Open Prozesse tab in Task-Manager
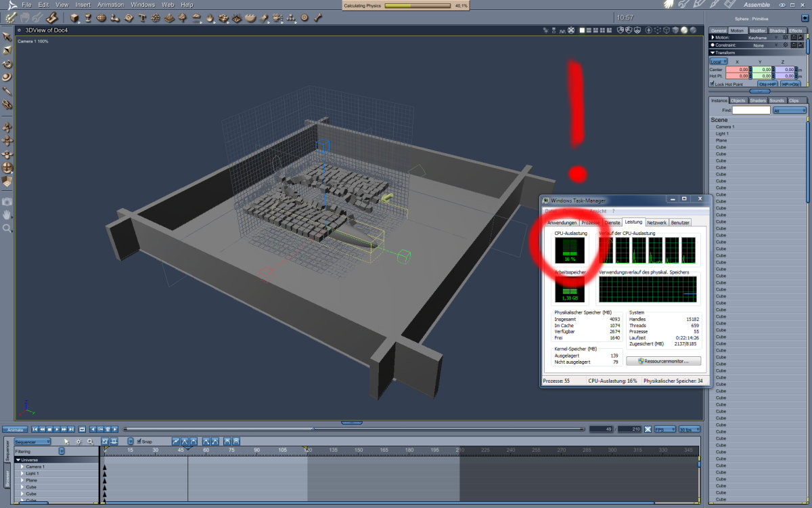Image resolution: width=812 pixels, height=508 pixels. [590, 222]
